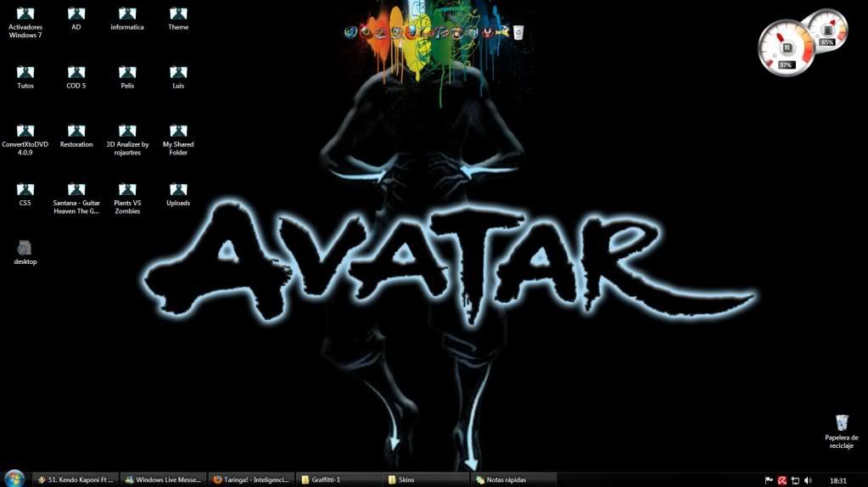The image size is (868, 487).
Task: Click the CPU meter gadget showing 37%
Action: [x=786, y=48]
